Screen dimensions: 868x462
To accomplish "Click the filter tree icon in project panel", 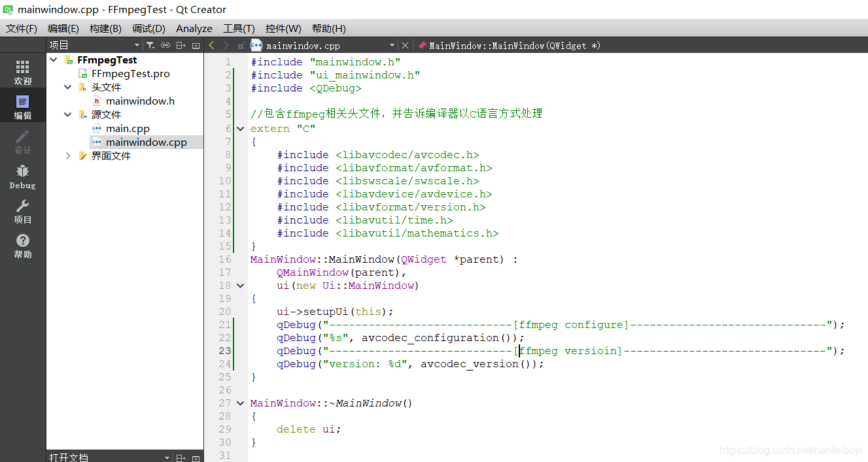I will (x=150, y=45).
